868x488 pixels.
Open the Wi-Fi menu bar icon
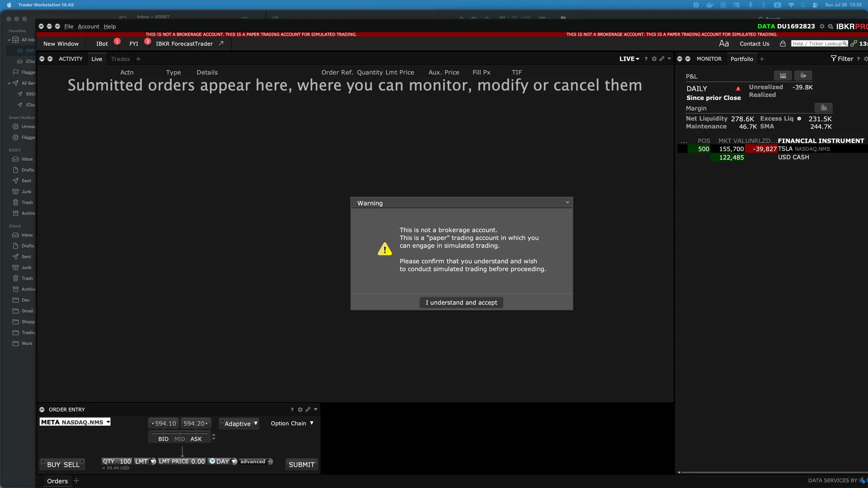(x=791, y=5)
